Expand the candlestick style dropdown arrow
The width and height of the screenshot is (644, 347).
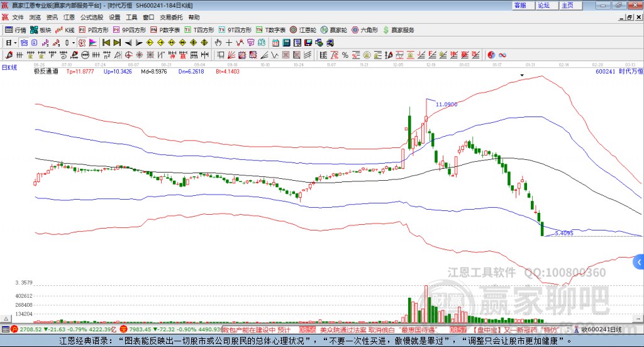pos(74,43)
